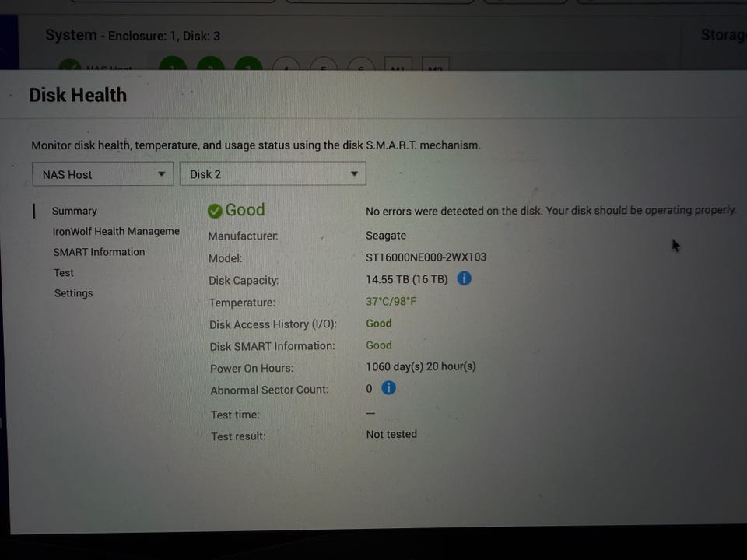Image resolution: width=747 pixels, height=560 pixels.
Task: Click the Disk SMART Information Good value
Action: point(379,345)
